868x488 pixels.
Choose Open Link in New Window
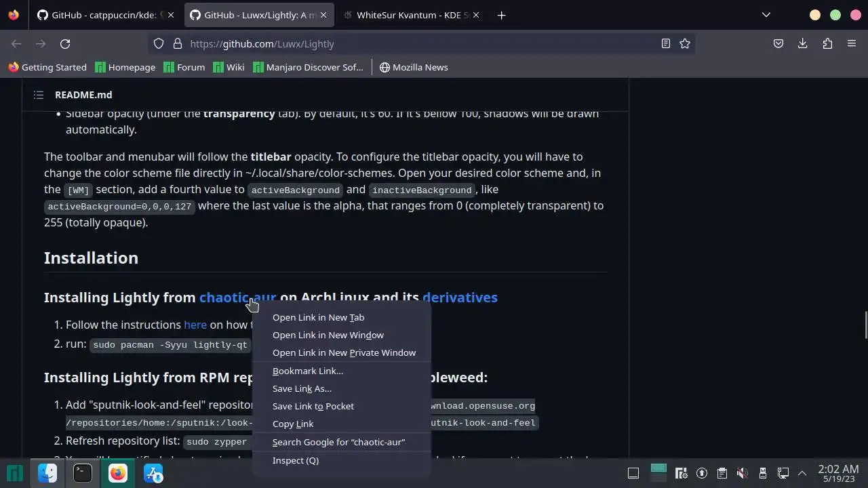pos(342,335)
